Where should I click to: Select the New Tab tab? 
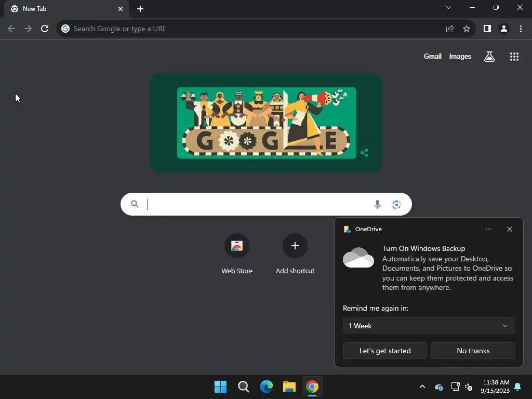tap(66, 9)
